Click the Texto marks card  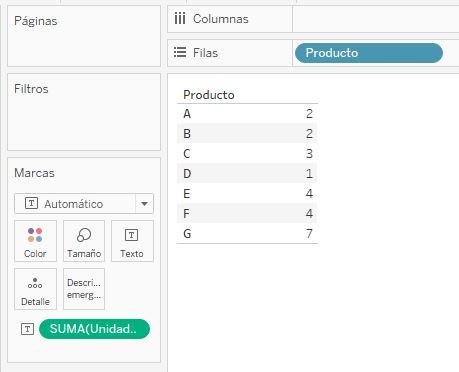pos(132,241)
